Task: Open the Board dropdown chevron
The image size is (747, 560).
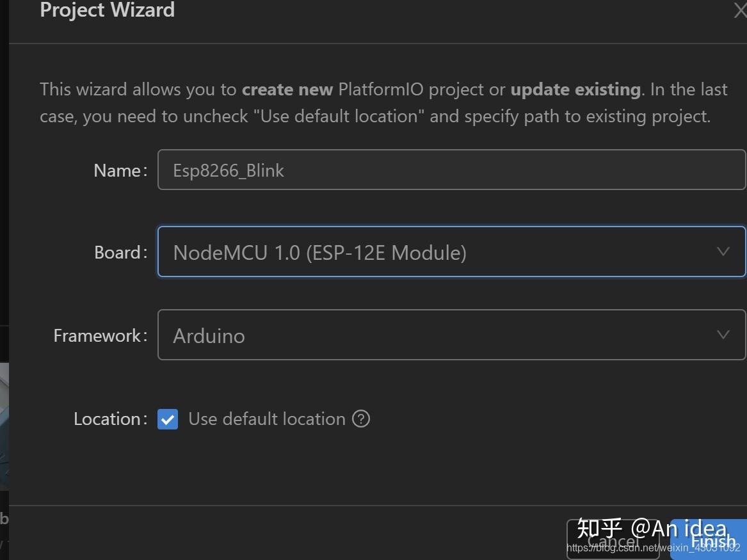Action: tap(722, 252)
